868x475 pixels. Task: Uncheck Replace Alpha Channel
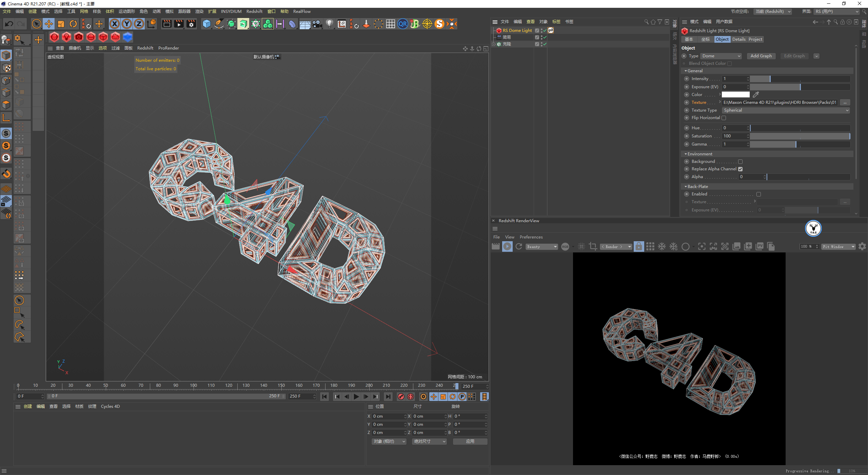741,169
